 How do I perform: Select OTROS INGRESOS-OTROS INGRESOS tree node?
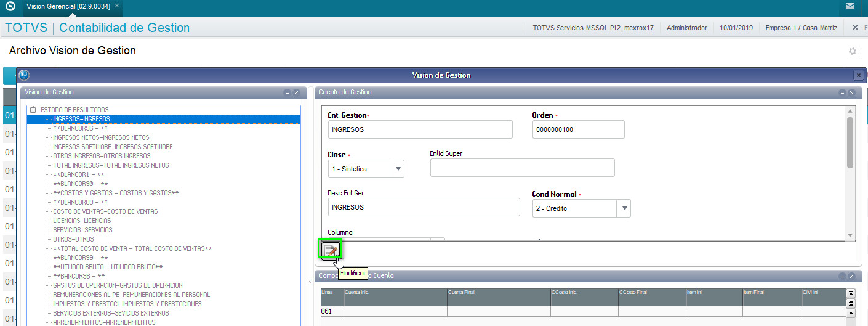click(x=102, y=156)
